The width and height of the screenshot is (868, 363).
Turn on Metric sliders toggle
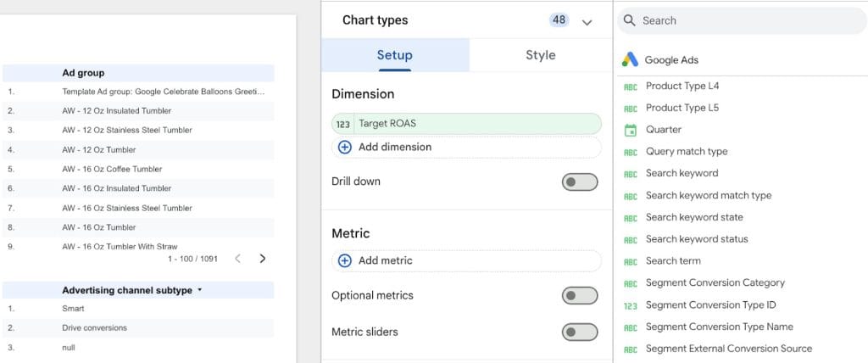pos(580,332)
